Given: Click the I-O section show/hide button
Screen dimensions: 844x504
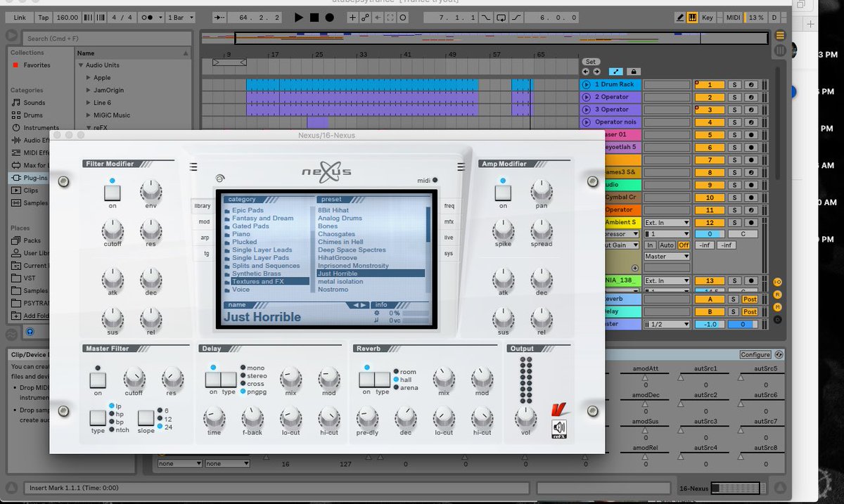Looking at the screenshot, I should tap(777, 282).
